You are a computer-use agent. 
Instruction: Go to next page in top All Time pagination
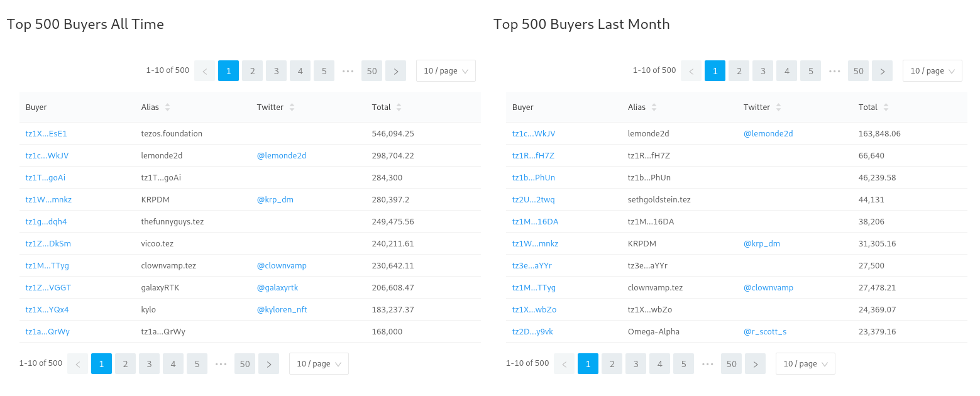point(395,71)
